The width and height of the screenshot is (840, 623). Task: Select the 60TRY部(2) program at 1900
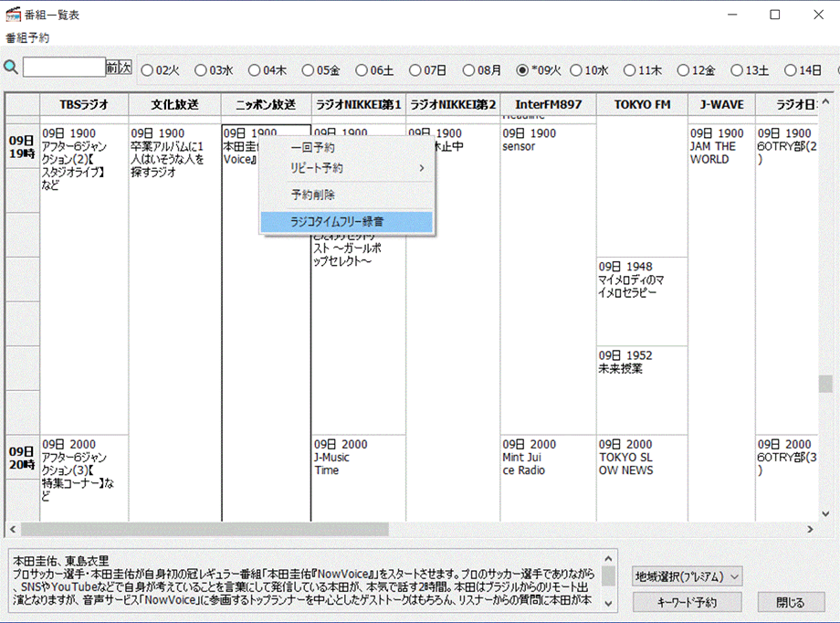tap(786, 280)
